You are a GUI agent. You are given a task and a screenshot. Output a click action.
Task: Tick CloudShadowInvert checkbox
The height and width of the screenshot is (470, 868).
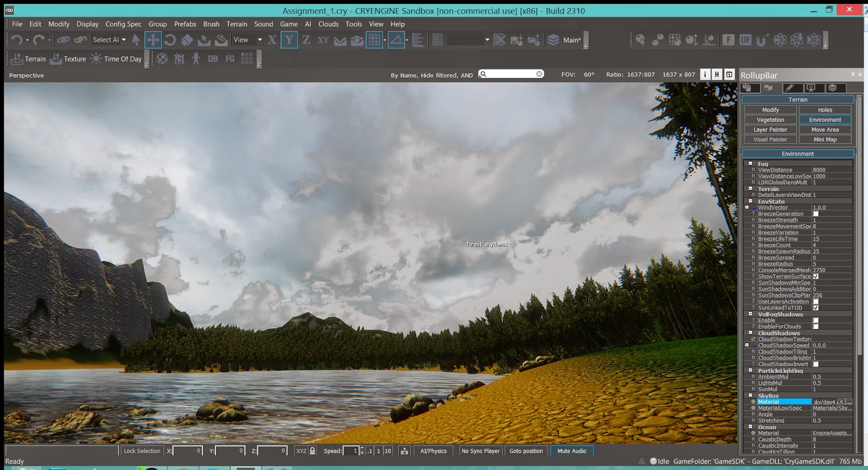815,364
